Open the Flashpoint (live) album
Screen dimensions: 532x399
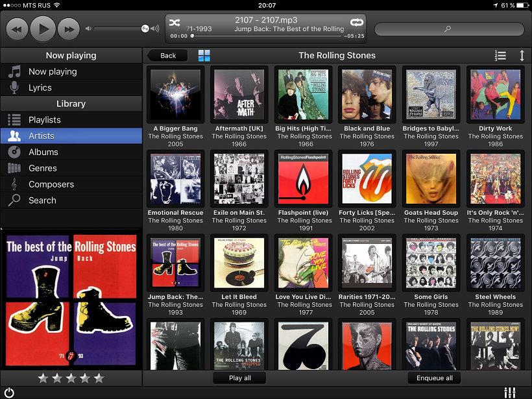pyautogui.click(x=304, y=179)
